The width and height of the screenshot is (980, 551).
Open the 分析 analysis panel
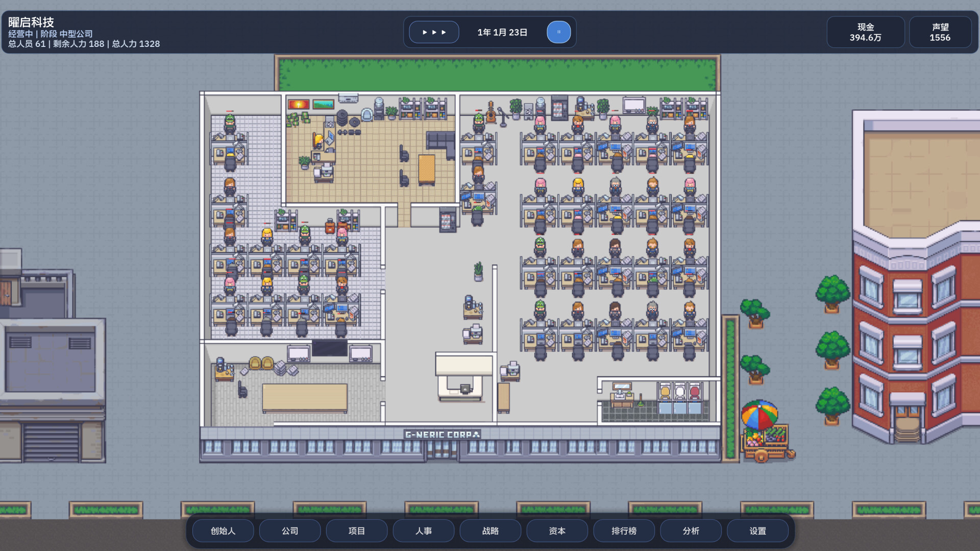(691, 531)
